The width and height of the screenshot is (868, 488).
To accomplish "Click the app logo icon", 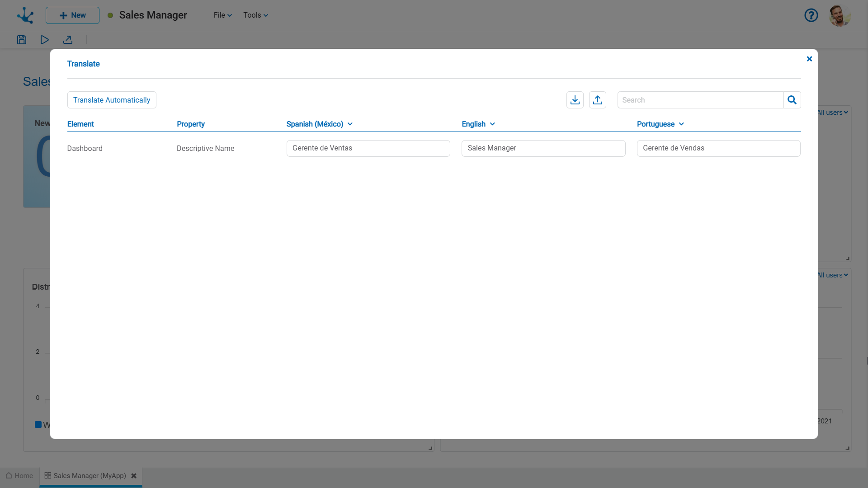I will (25, 15).
